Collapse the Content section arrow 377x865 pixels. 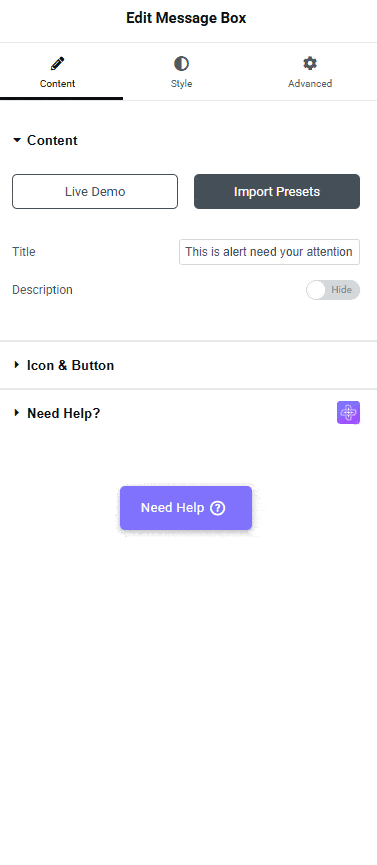[17, 141]
